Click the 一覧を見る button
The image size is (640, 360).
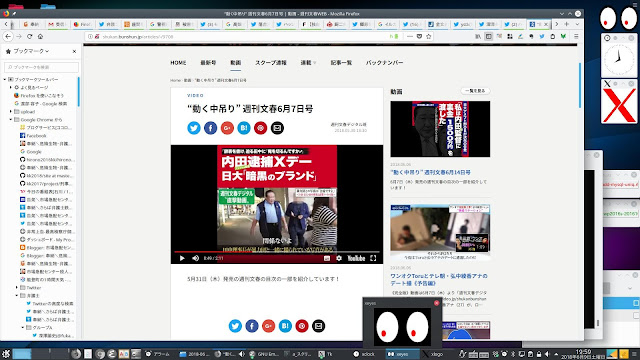click(x=475, y=91)
